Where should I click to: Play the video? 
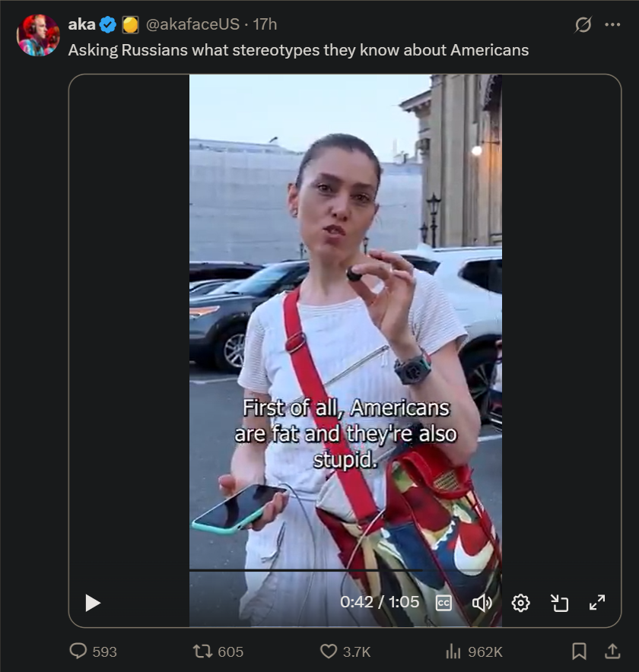pyautogui.click(x=93, y=603)
